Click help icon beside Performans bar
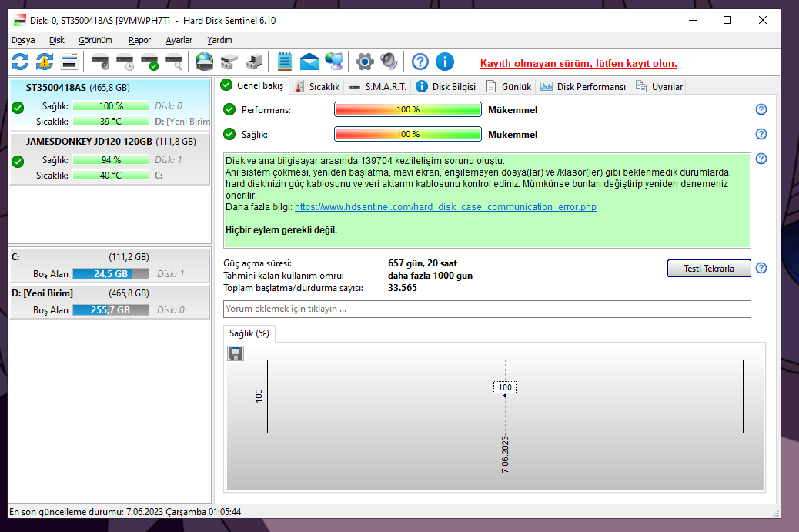This screenshot has width=799, height=532. [x=761, y=109]
